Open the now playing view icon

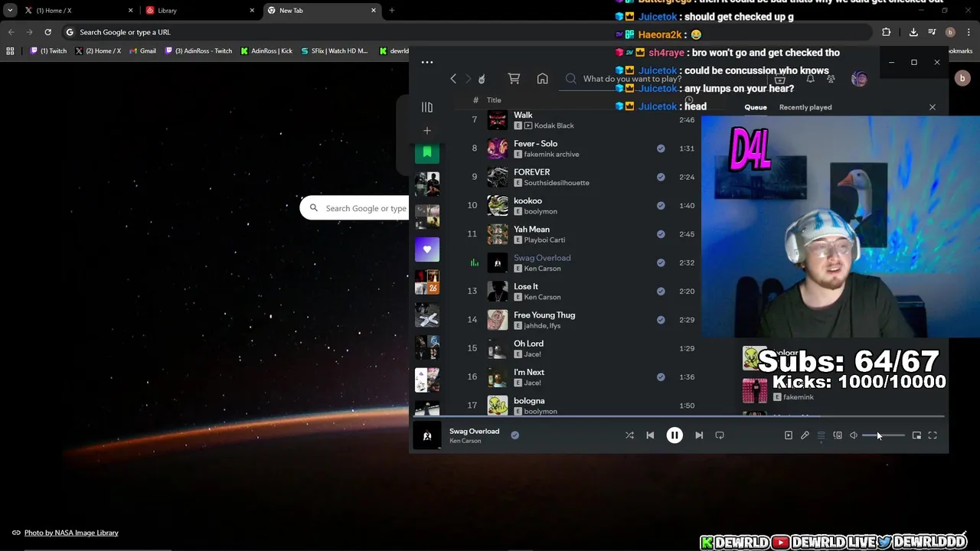click(789, 435)
